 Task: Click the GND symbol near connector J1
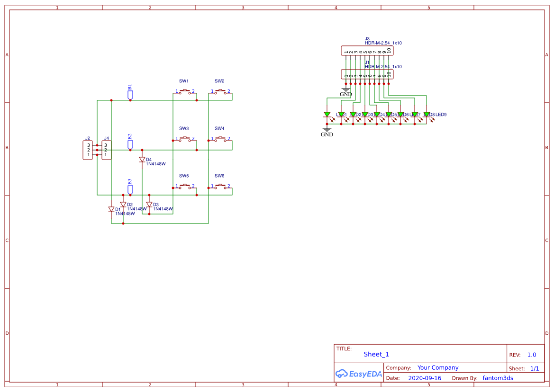pyautogui.click(x=345, y=89)
